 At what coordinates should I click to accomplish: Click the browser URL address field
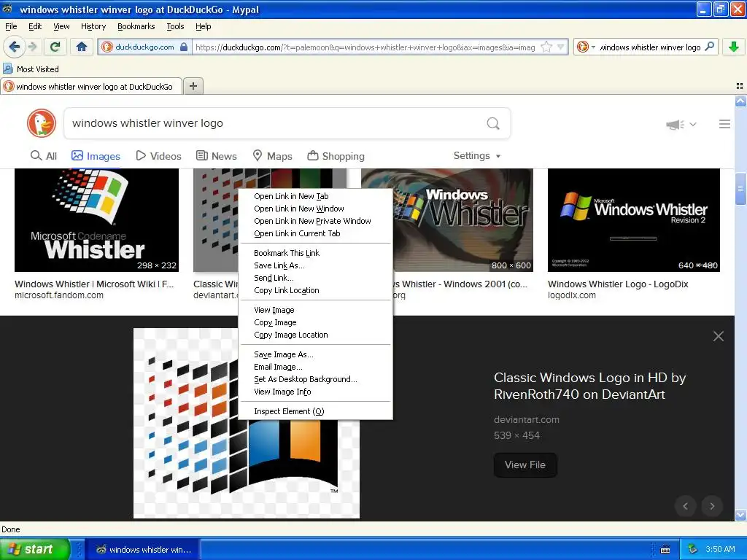(365, 47)
